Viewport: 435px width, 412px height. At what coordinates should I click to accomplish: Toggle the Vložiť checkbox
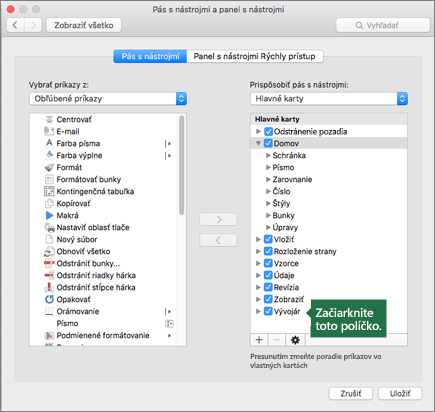pos(268,239)
